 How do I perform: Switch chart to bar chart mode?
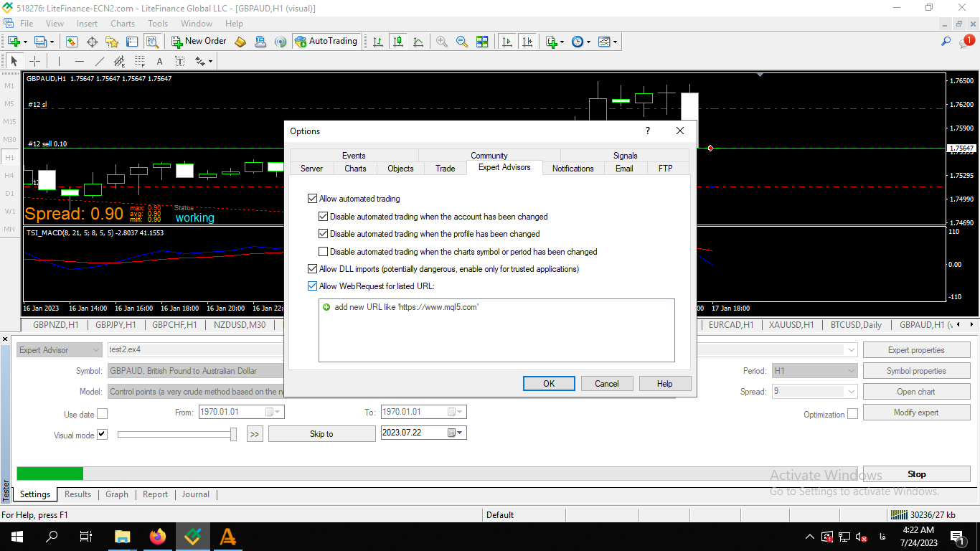click(x=378, y=42)
